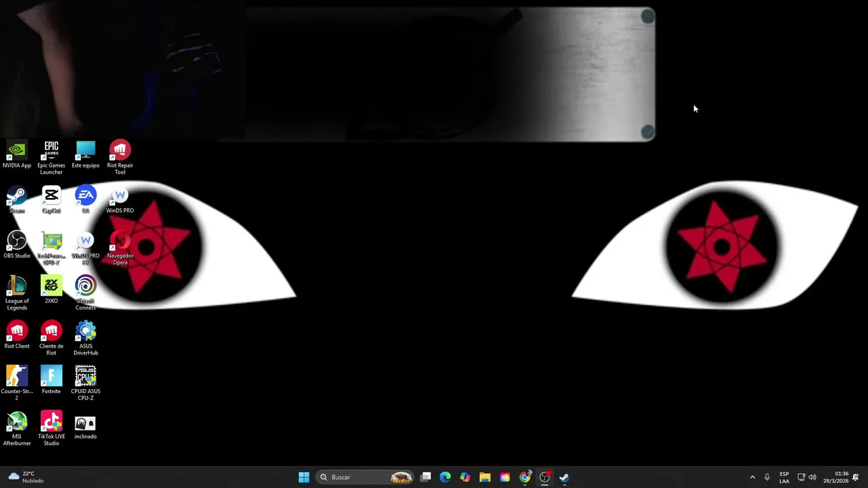Screen dimensions: 868x488
Task: Select the Fortnite desktop shortcut
Action: [x=51, y=380]
